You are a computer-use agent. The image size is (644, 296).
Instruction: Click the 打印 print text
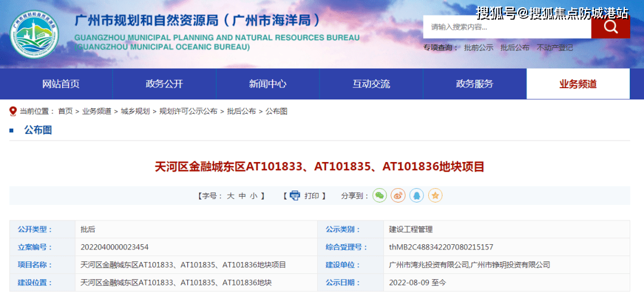click(311, 196)
